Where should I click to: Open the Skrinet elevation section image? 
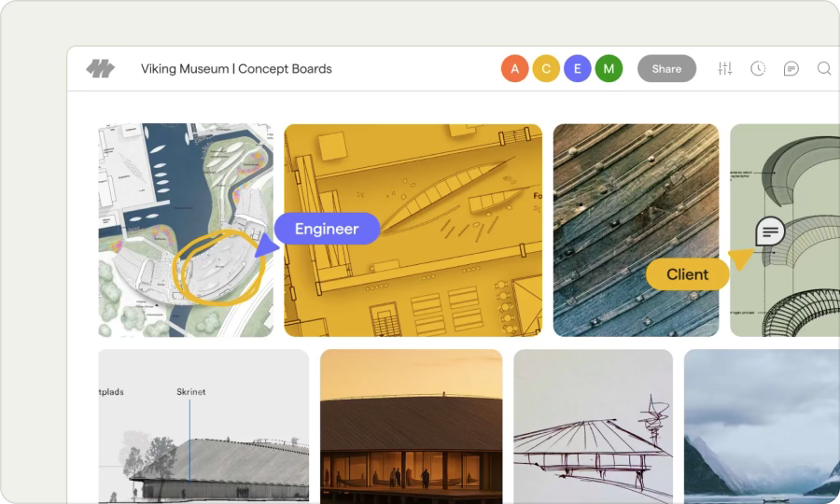click(203, 427)
